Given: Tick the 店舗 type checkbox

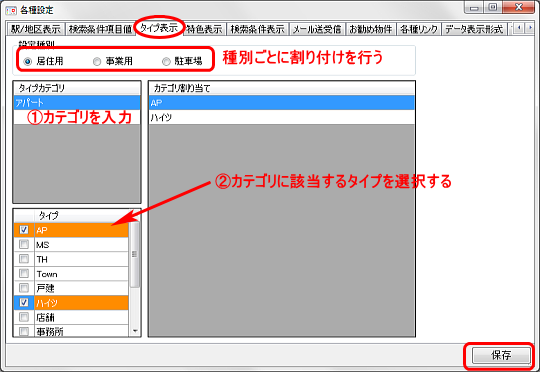Looking at the screenshot, I should point(24,317).
